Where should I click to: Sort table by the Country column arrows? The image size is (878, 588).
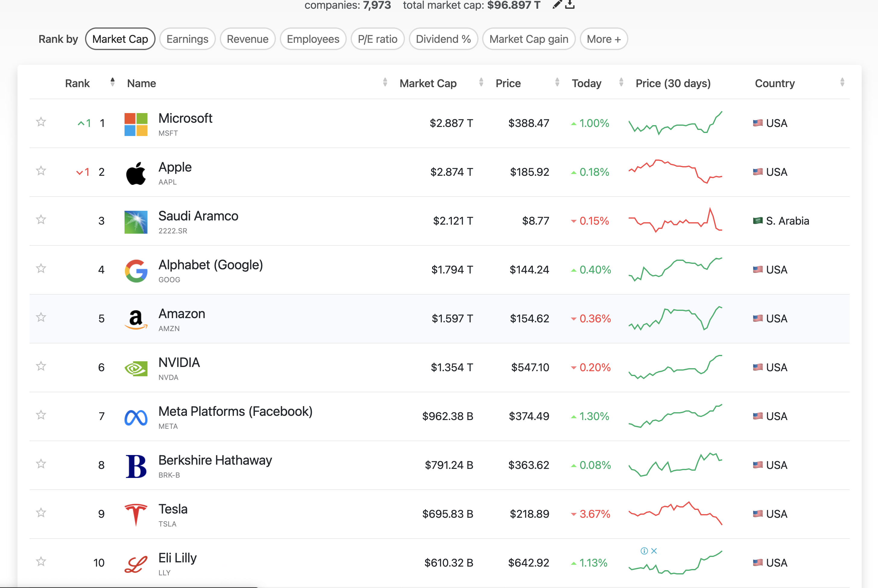coord(842,83)
